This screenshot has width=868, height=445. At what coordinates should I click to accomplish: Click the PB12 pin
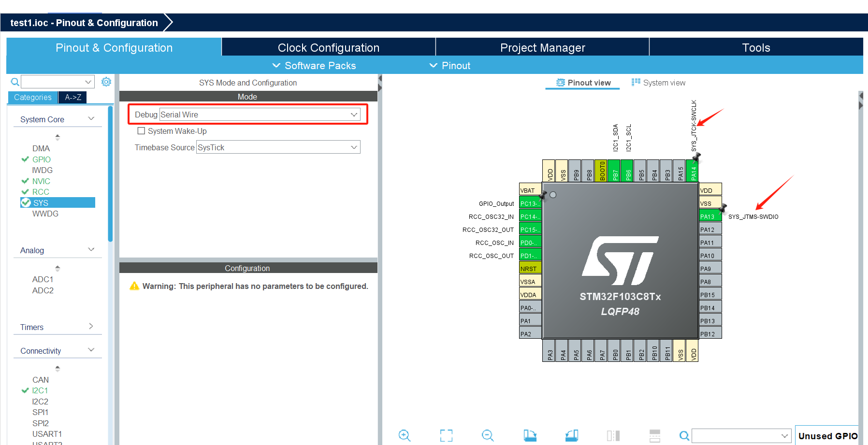(710, 334)
